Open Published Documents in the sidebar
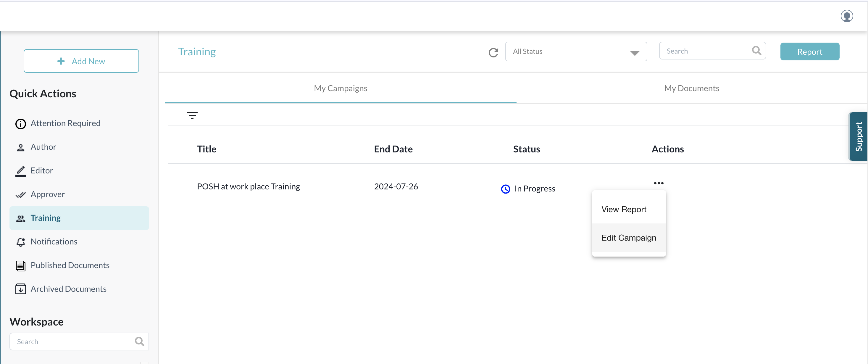 [x=70, y=265]
